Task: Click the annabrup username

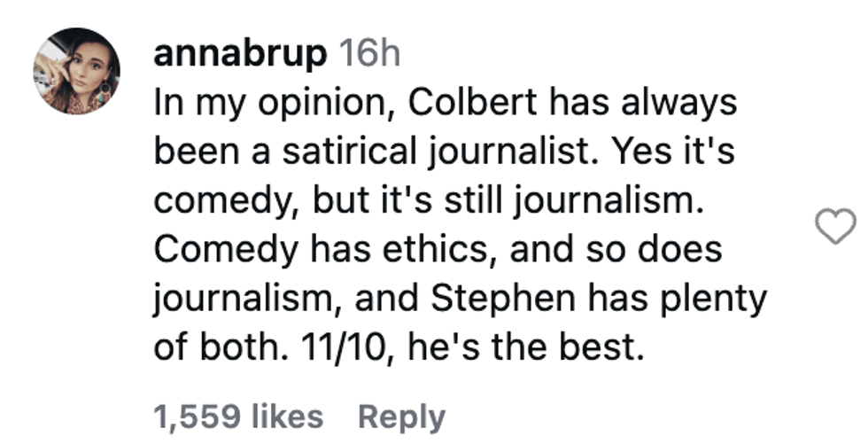Action: pyautogui.click(x=239, y=55)
